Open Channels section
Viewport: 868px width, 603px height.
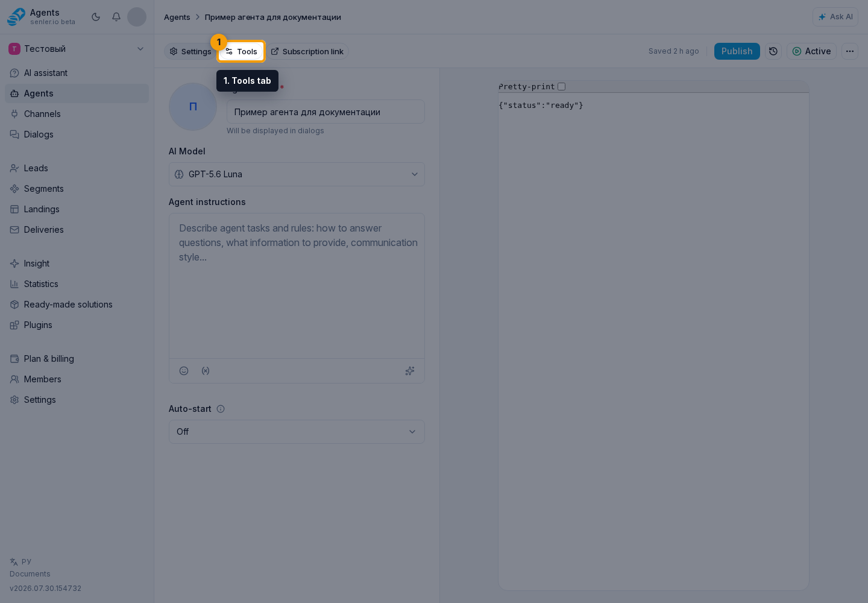77,114
